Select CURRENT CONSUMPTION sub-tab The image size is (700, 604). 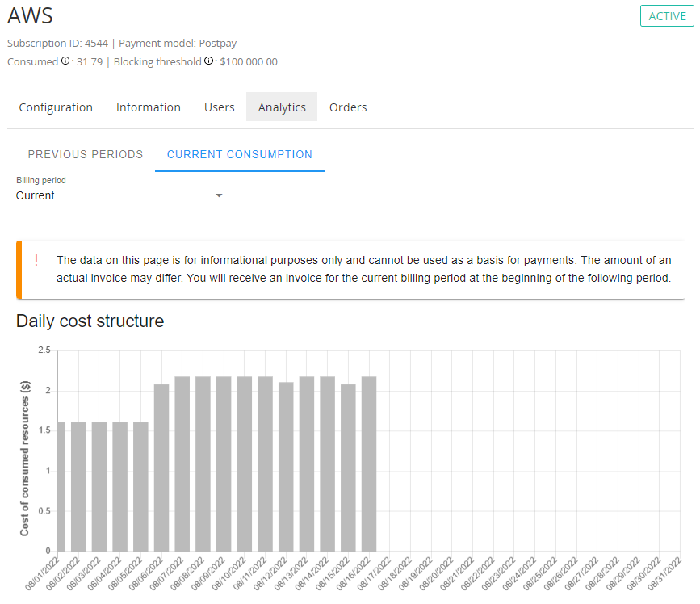coord(240,154)
